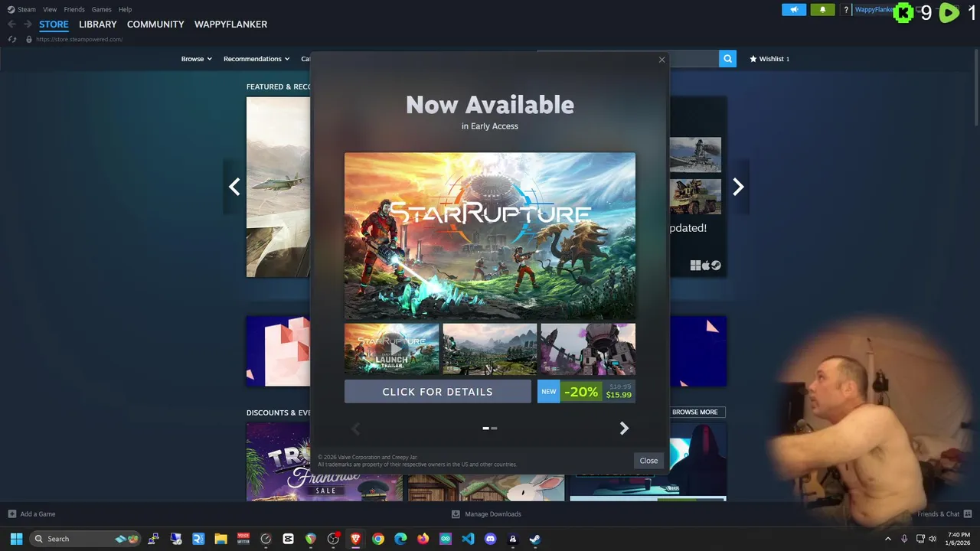
Task: Click the question mark help button
Action: click(846, 10)
